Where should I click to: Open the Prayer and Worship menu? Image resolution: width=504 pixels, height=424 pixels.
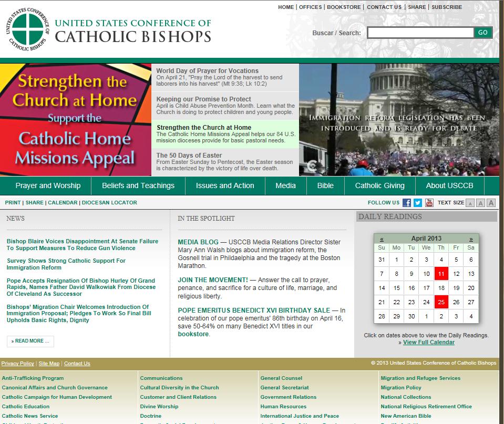(48, 185)
